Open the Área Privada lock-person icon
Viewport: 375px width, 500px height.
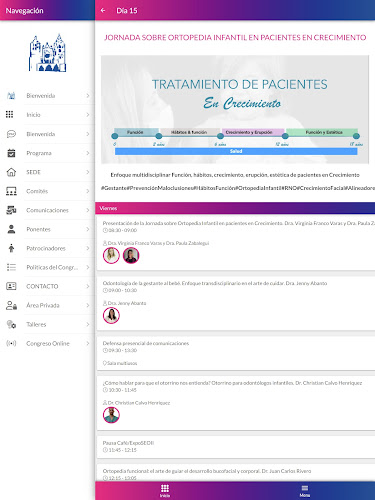click(11, 305)
